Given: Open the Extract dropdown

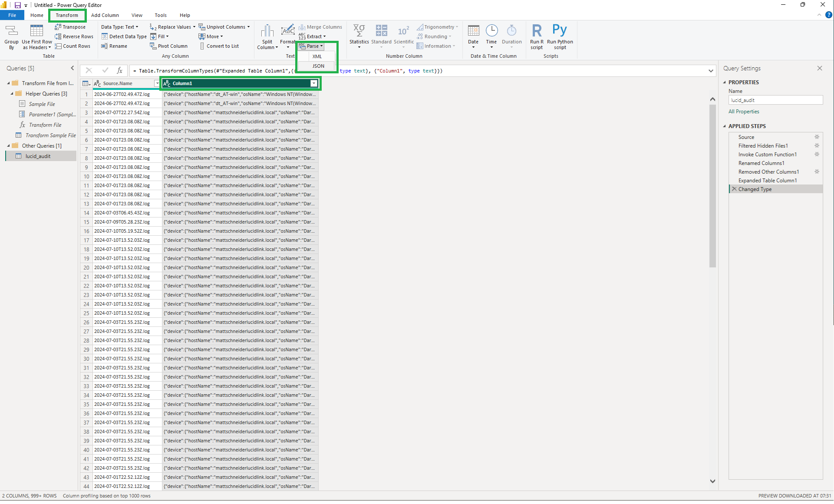Looking at the screenshot, I should tap(312, 36).
